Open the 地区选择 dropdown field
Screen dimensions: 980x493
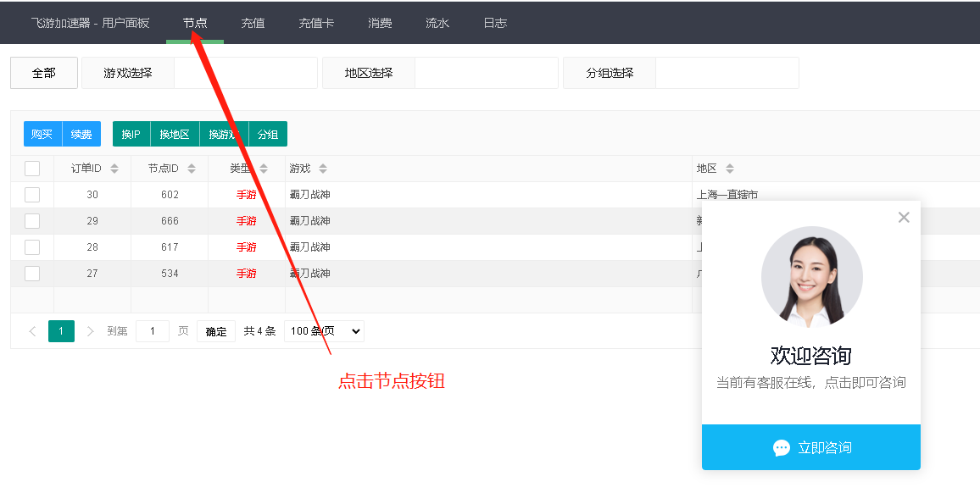pyautogui.click(x=487, y=73)
